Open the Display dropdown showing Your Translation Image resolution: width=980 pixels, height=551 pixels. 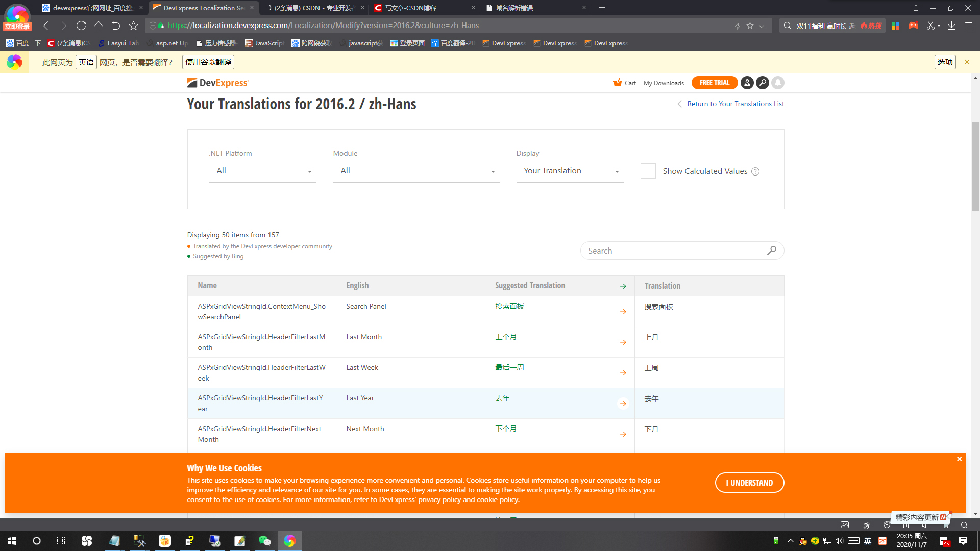pyautogui.click(x=570, y=171)
